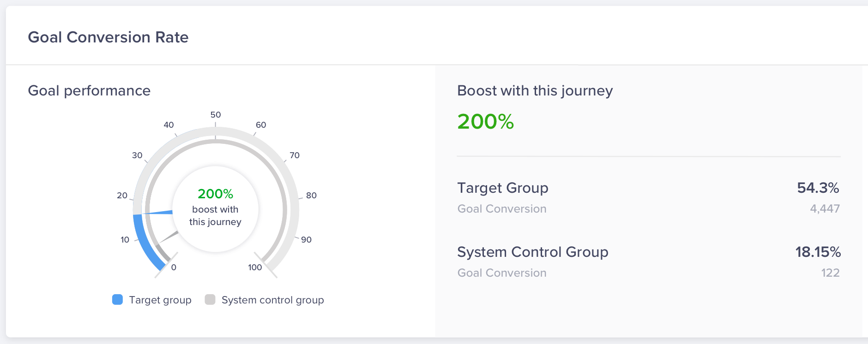Select the 50 tick label on the gauge
Image resolution: width=868 pixels, height=344 pixels.
[x=216, y=115]
